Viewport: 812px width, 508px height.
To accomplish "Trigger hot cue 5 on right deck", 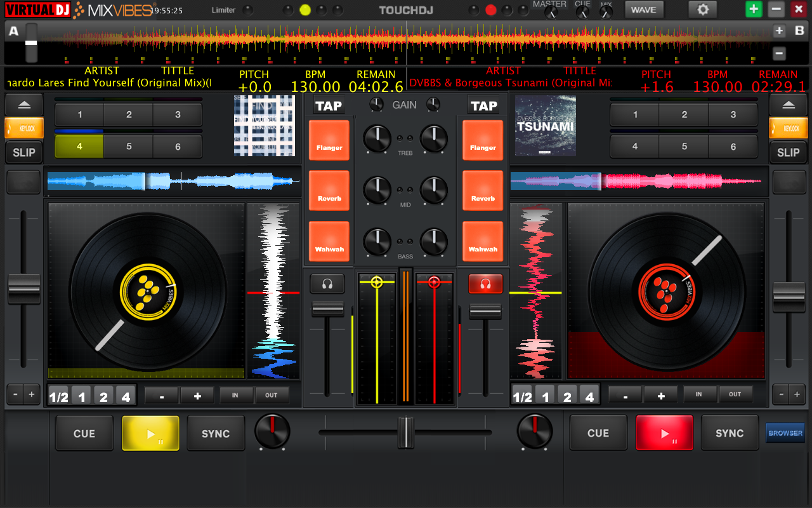I will point(684,147).
